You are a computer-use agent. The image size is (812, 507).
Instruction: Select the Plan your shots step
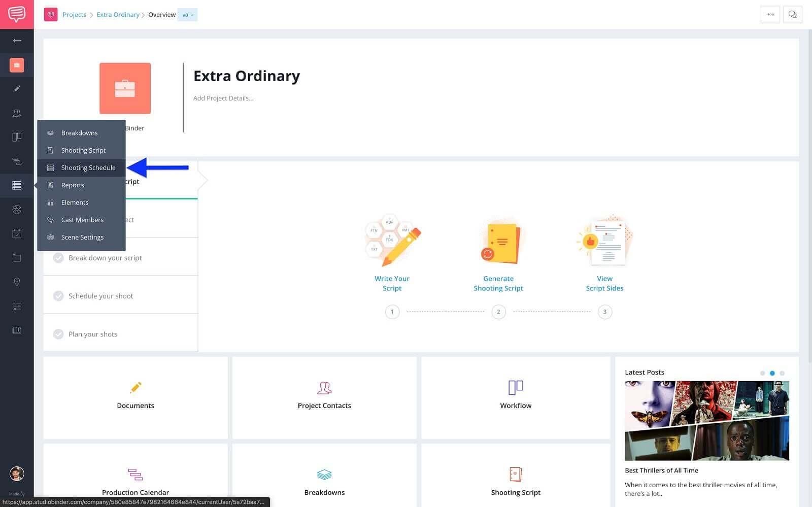coord(120,333)
